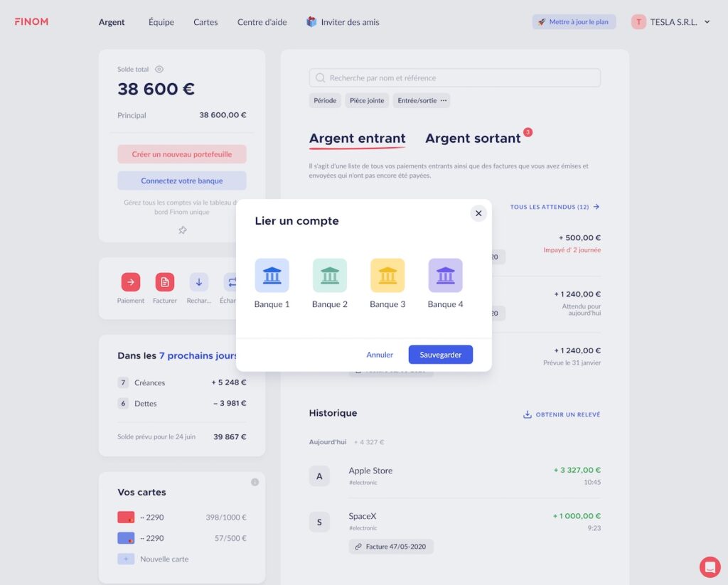Click the Recharger down-arrow icon
728x585 pixels.
[x=199, y=282]
